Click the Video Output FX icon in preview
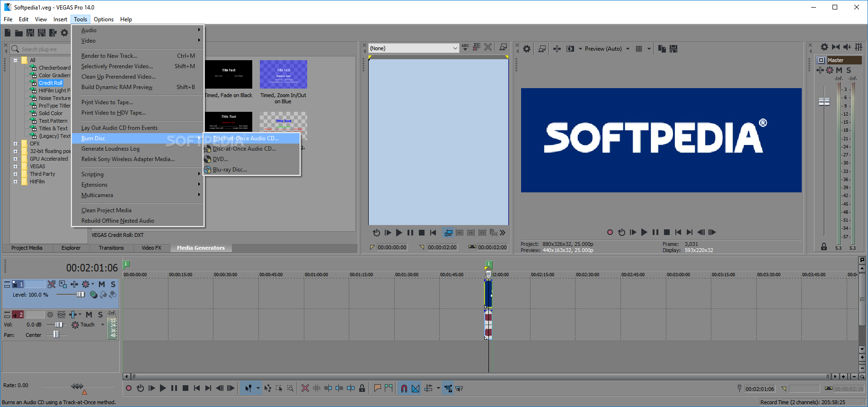Image resolution: width=868 pixels, height=407 pixels. 557,48
